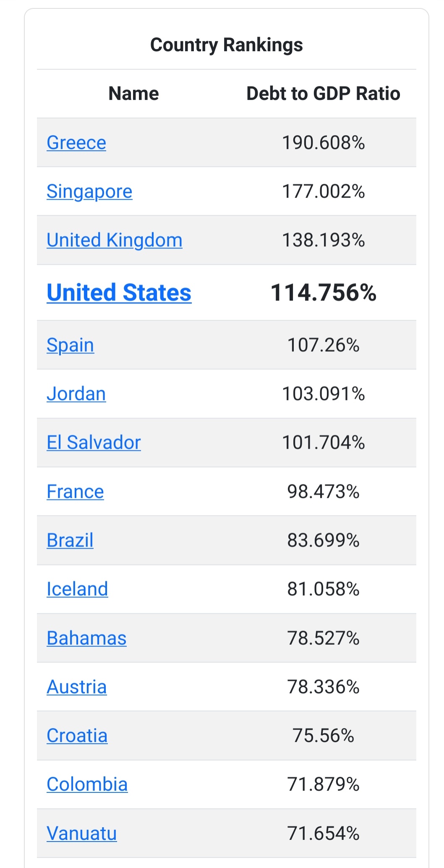
Task: Select the 114.756% United States value
Action: click(324, 293)
